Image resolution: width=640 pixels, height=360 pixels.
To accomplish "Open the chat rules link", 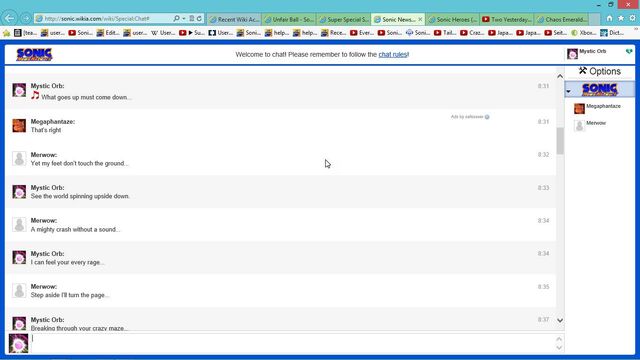I will pos(393,54).
